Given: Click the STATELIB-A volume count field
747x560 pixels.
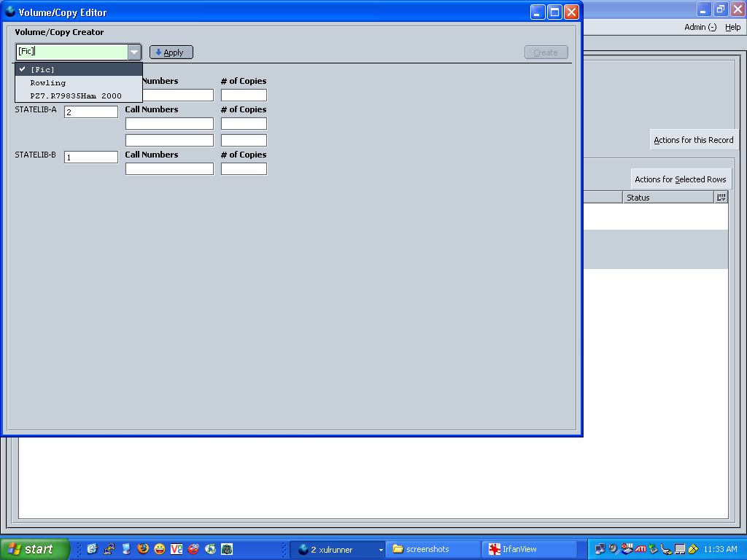Looking at the screenshot, I should click(x=90, y=112).
